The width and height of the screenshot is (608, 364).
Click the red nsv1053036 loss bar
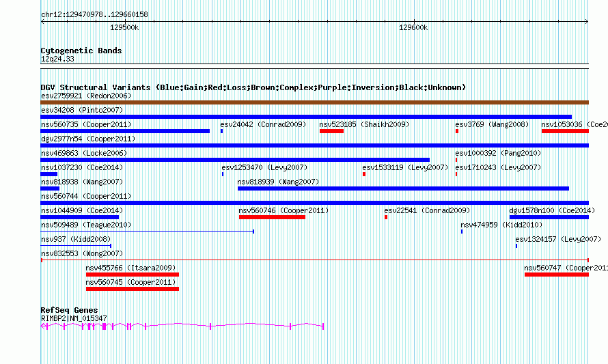(x=566, y=131)
